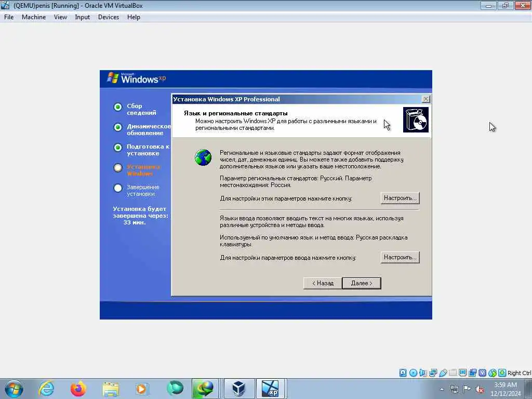
Task: Open the View menu
Action: tap(60, 17)
